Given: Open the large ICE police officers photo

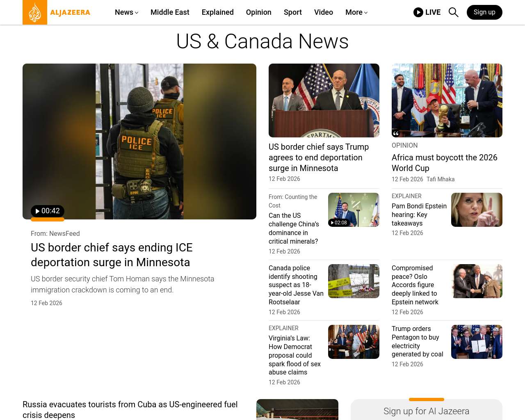Looking at the screenshot, I should [139, 142].
